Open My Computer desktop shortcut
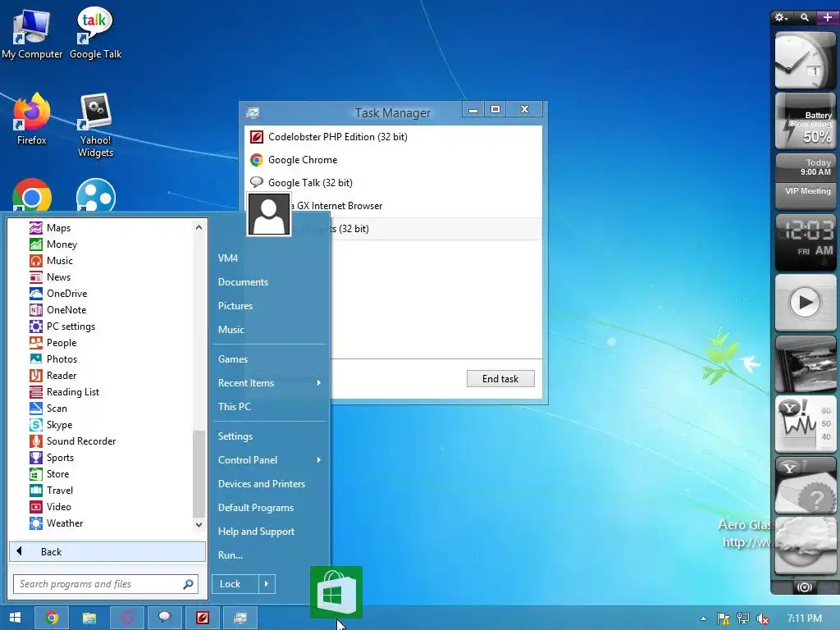Image resolution: width=840 pixels, height=630 pixels. click(32, 34)
